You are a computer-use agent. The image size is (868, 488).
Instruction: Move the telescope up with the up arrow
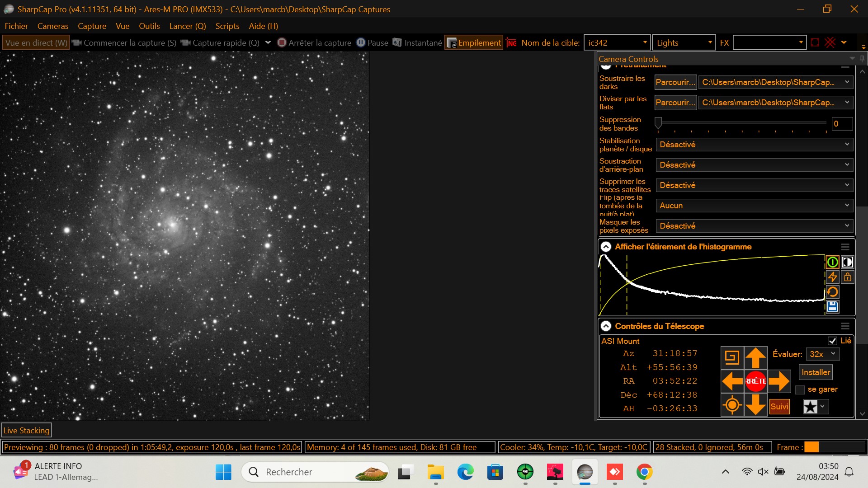[755, 357]
